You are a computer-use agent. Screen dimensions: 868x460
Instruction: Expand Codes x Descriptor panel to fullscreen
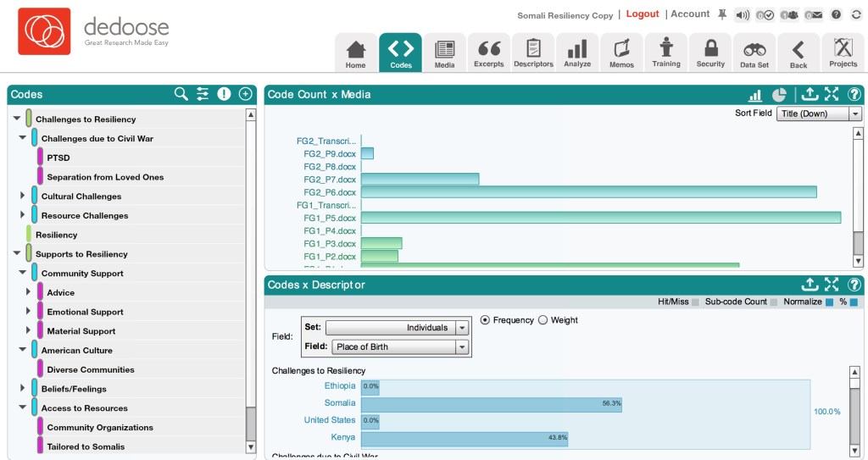coord(832,285)
